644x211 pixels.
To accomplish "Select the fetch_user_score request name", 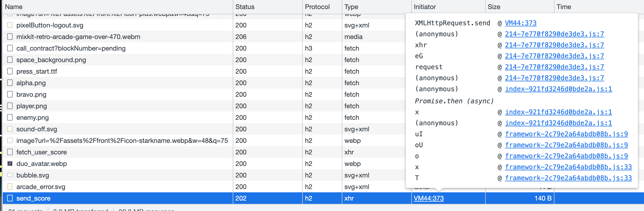I will coord(41,152).
